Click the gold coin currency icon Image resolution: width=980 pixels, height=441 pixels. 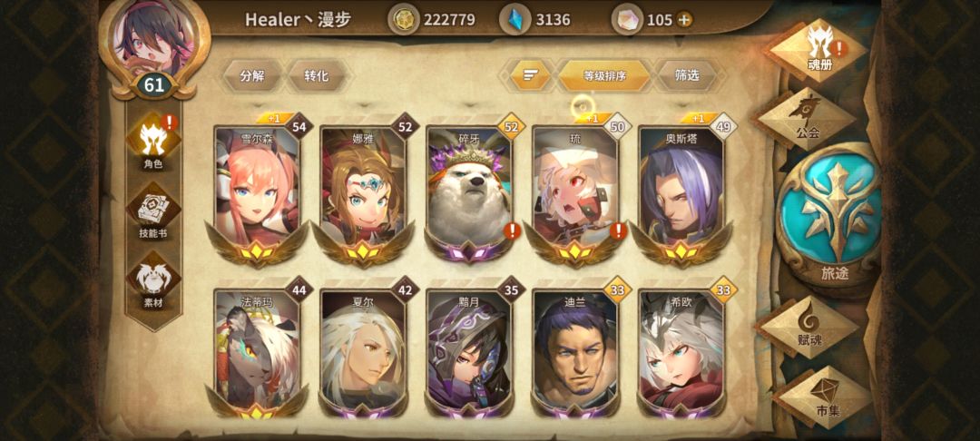coord(404,19)
